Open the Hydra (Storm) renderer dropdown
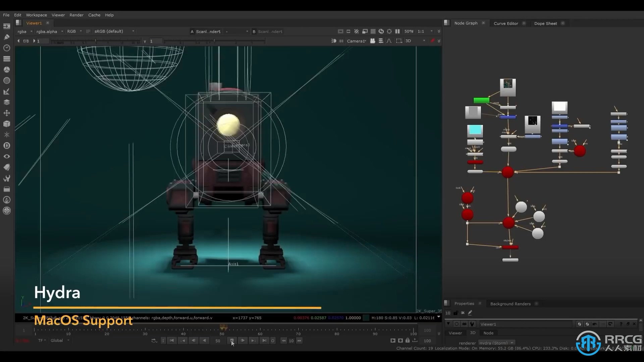 [497, 343]
